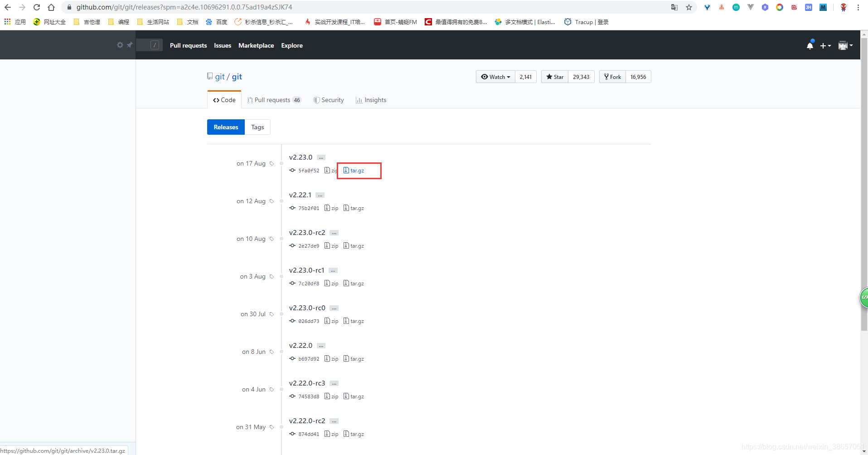
Task: Open the 网址大全 bookmark
Action: pyautogui.click(x=49, y=22)
